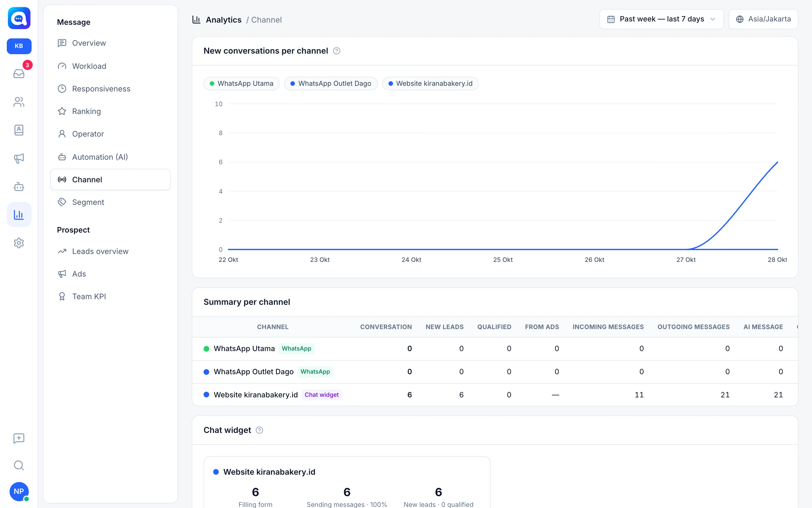Open the settings gear icon in sidebar
Viewport: 812px width, 508px height.
[x=19, y=243]
